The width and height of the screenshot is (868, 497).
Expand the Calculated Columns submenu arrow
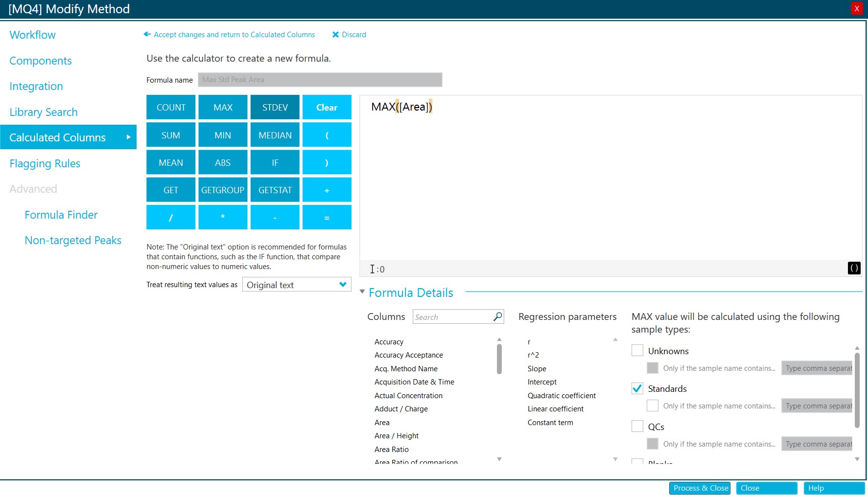coord(128,137)
